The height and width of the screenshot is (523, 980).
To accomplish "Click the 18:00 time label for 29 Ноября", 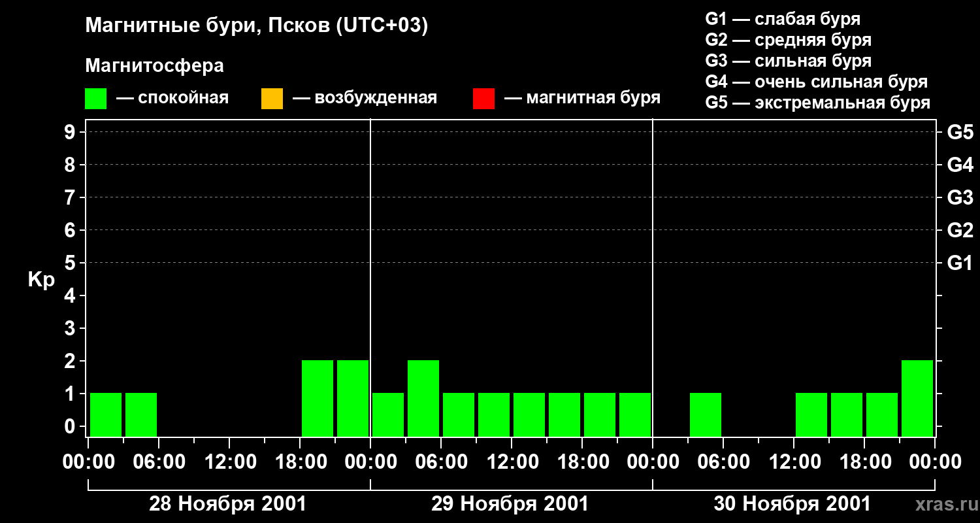I will 582,462.
